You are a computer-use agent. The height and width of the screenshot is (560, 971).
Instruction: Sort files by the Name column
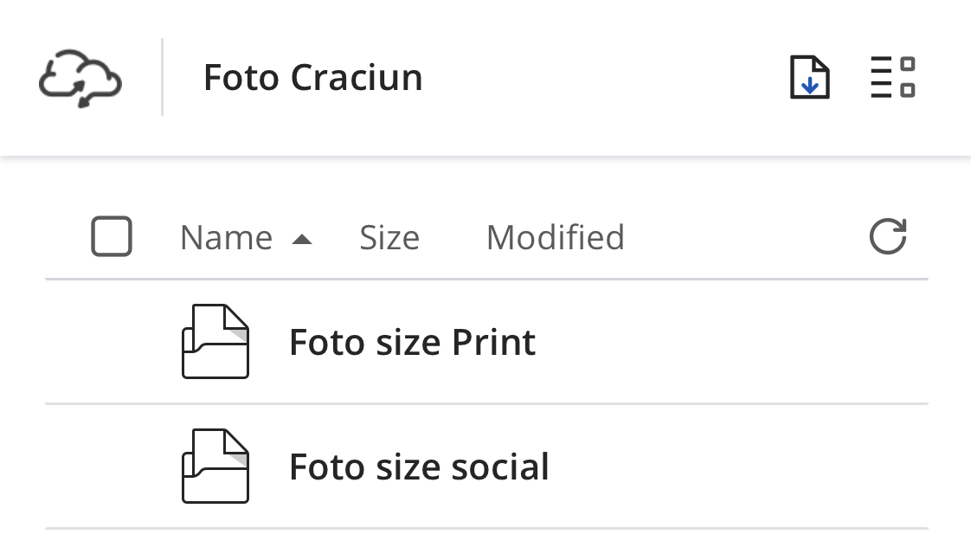coord(226,237)
